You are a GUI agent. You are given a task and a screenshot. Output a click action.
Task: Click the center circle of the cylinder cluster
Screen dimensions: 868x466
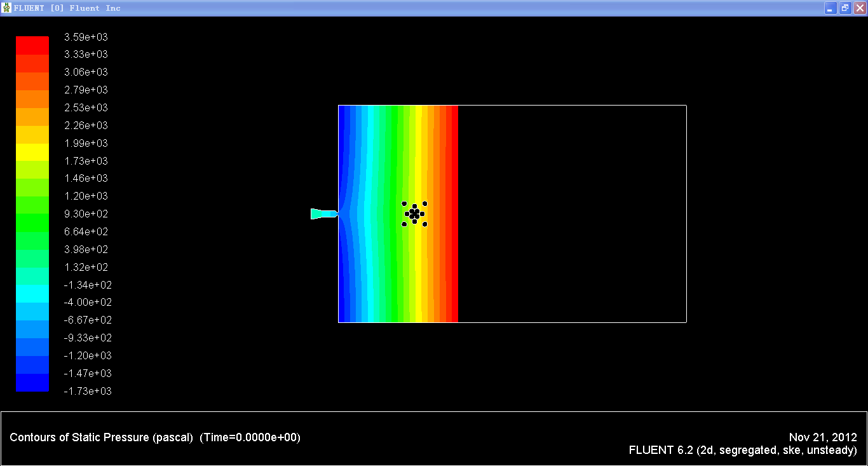[414, 214]
